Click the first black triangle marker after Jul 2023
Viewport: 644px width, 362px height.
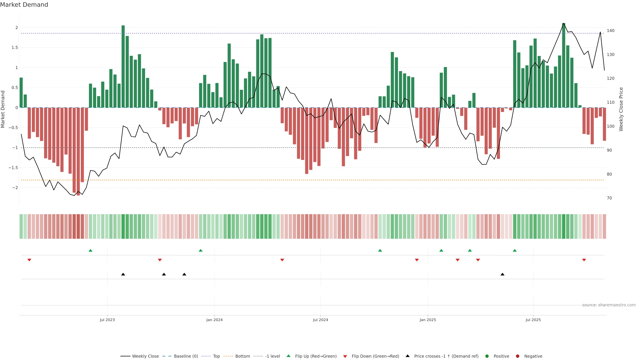click(x=123, y=274)
